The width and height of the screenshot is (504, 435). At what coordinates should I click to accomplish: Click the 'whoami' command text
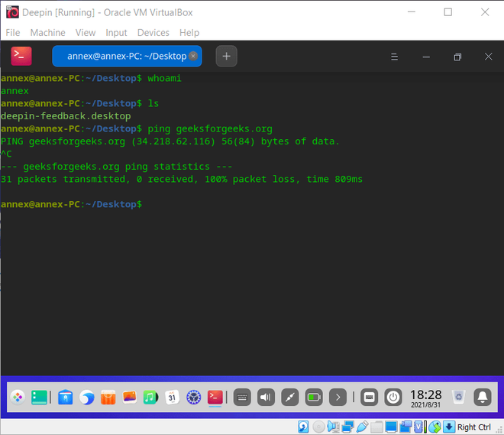coord(164,79)
